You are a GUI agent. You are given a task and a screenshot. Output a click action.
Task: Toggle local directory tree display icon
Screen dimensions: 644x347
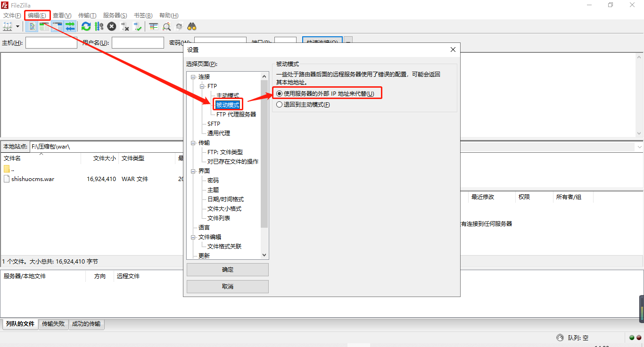point(44,26)
